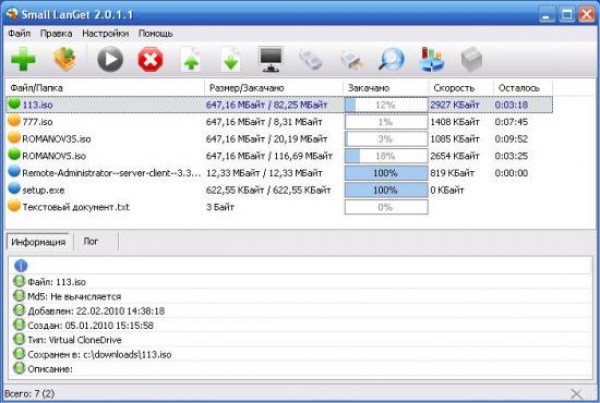Screen dimensions: 600x403
Task: Sort by Скорость column header
Action: pos(461,88)
